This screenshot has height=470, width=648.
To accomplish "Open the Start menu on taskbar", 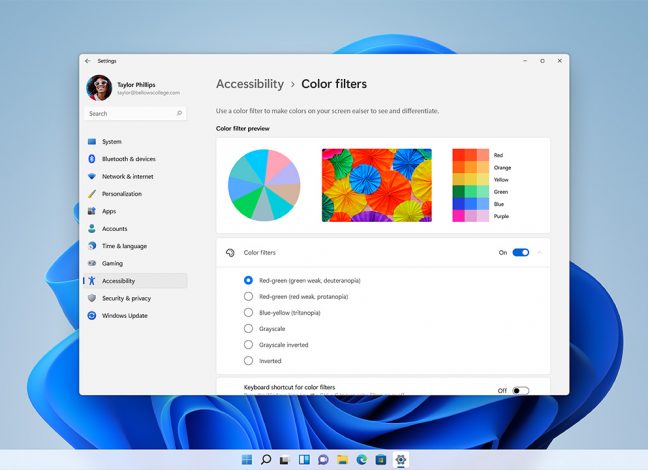I will [247, 460].
